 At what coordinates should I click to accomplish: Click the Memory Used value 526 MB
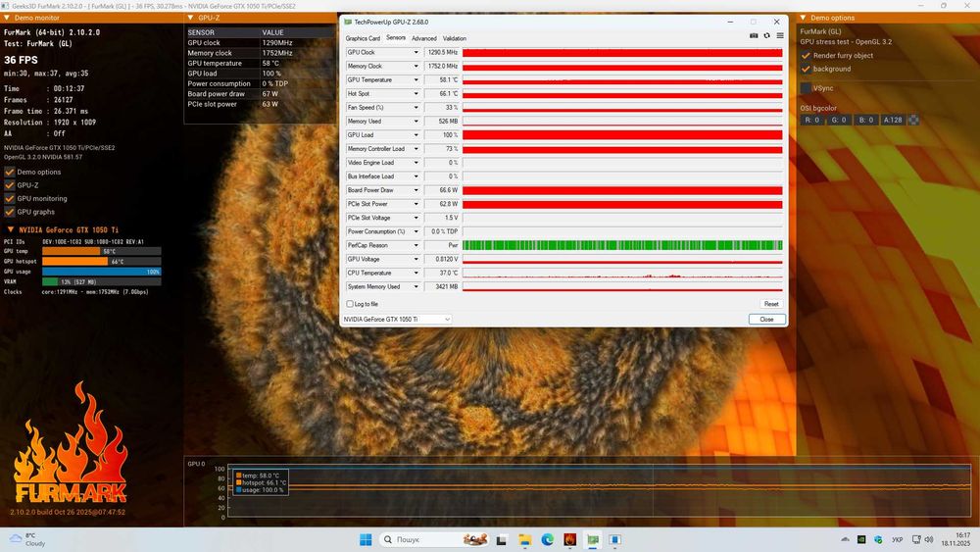pos(441,122)
